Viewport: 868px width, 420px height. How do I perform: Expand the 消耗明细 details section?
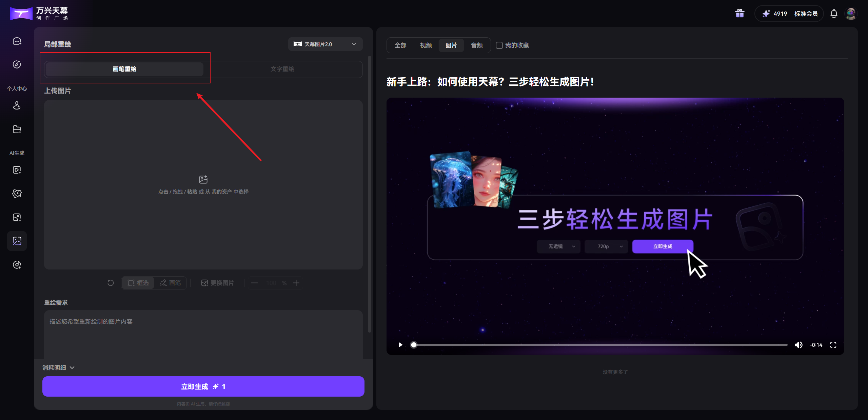click(x=58, y=367)
